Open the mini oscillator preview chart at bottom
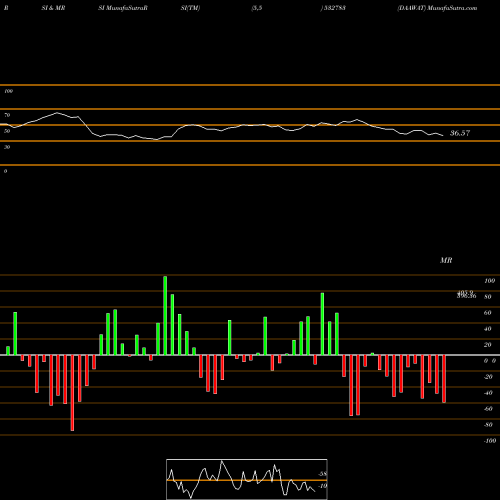This screenshot has width=500, height=500. click(x=247, y=479)
